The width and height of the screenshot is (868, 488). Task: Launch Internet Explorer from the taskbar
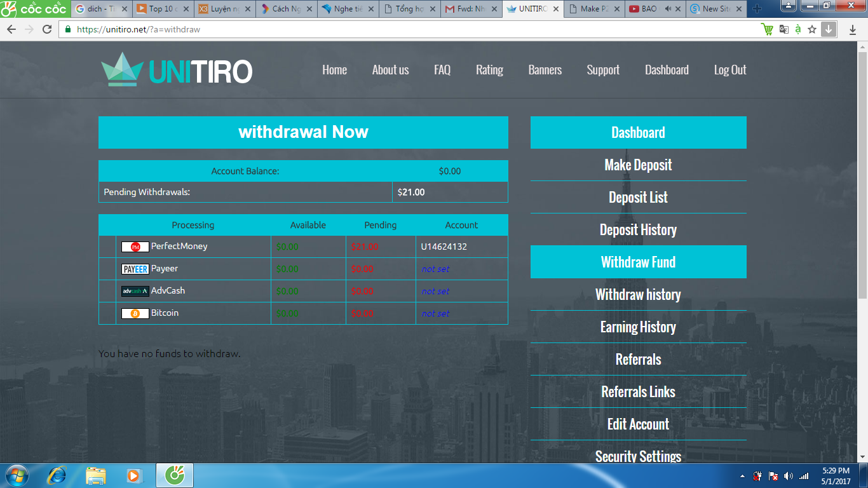pyautogui.click(x=57, y=475)
